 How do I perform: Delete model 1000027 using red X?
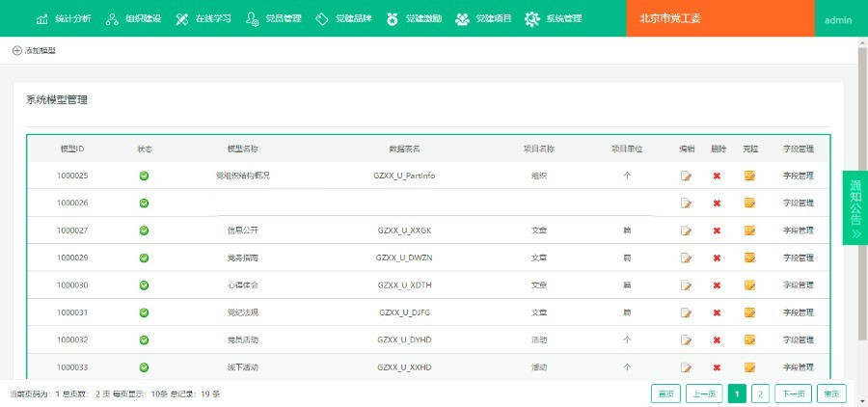coord(717,231)
